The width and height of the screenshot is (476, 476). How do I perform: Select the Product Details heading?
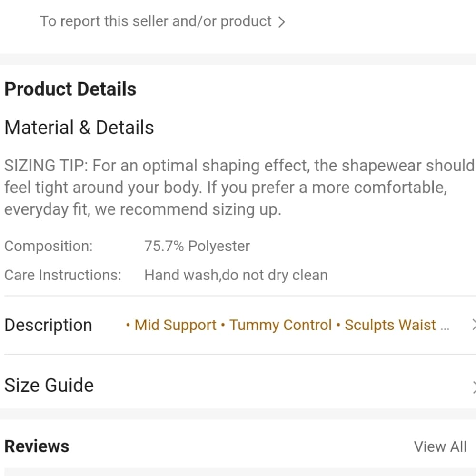tap(70, 89)
